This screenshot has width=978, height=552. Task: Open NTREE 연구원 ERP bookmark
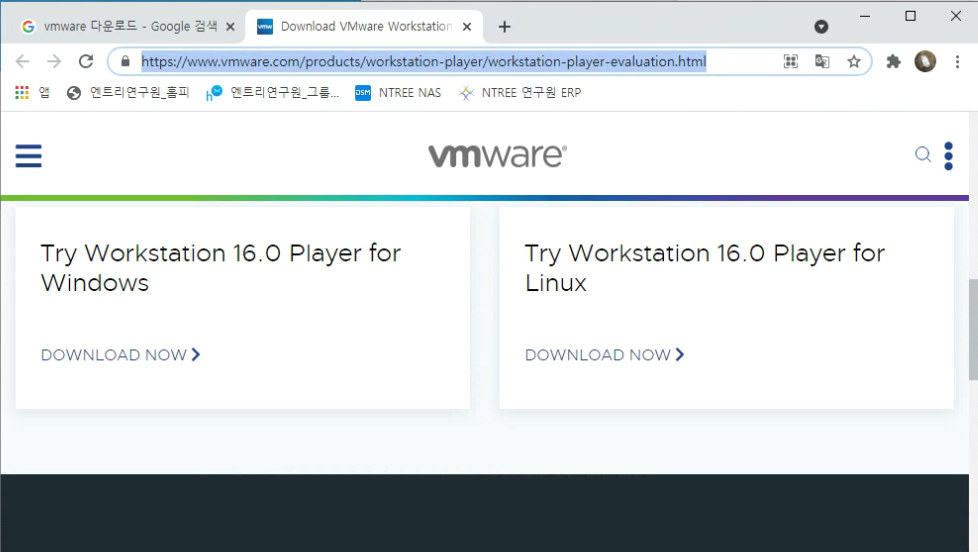pyautogui.click(x=520, y=92)
